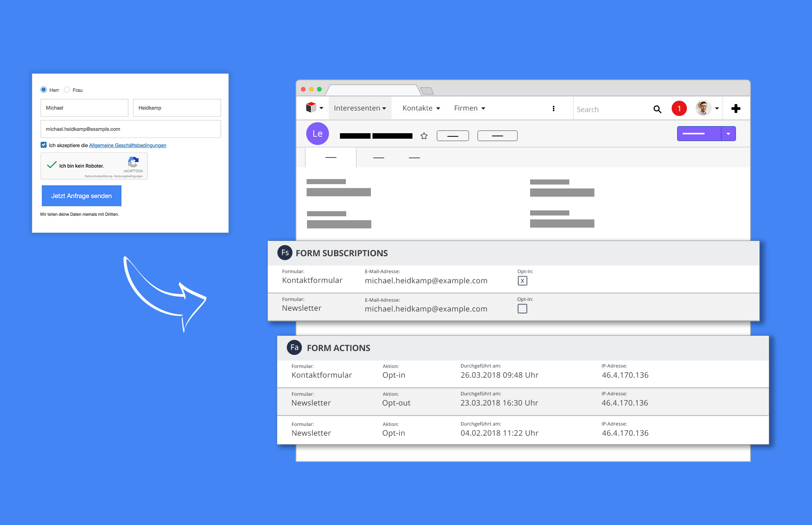This screenshot has height=525, width=812.
Task: Click the plus icon to add new record
Action: click(736, 108)
